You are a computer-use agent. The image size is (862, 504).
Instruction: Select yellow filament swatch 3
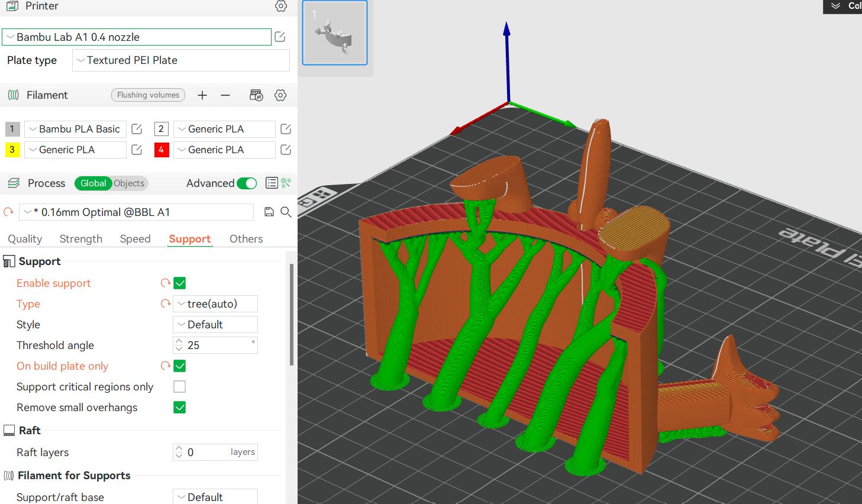[12, 150]
